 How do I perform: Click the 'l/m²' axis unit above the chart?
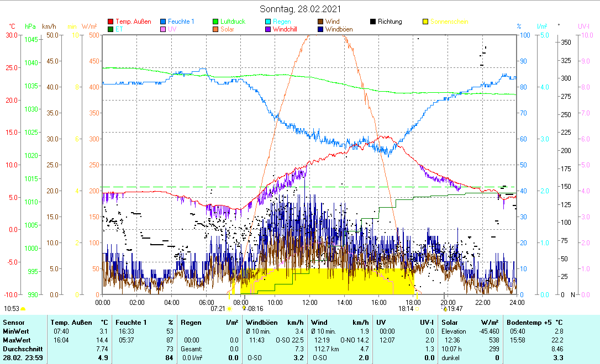542,27
